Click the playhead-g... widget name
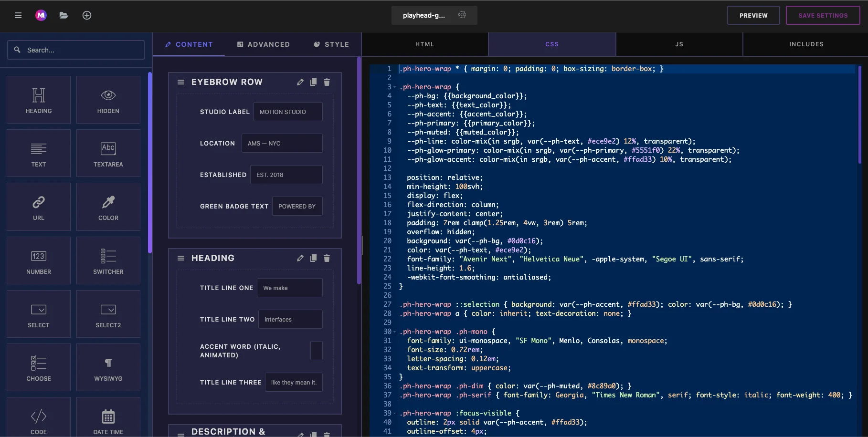Viewport: 868px width, 437px height. pos(424,15)
